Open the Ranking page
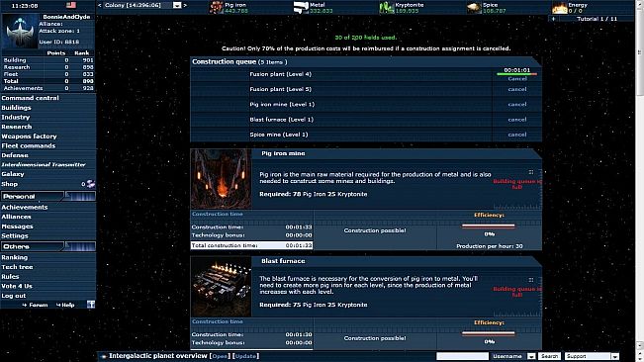The image size is (644, 362). 15,257
